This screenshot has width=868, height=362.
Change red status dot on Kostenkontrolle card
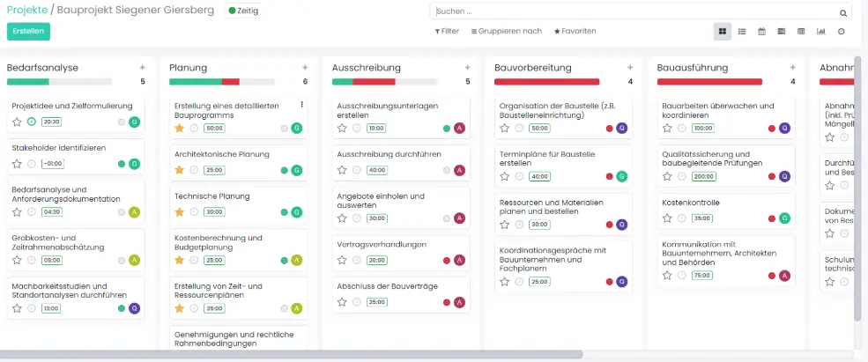pyautogui.click(x=772, y=218)
